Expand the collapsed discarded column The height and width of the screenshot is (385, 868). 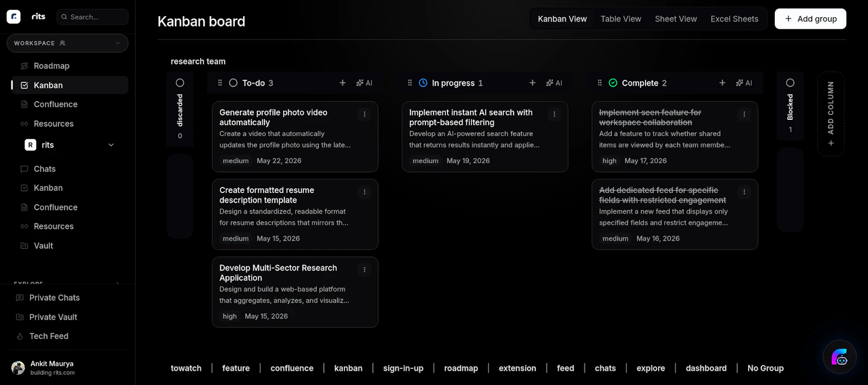tap(180, 108)
